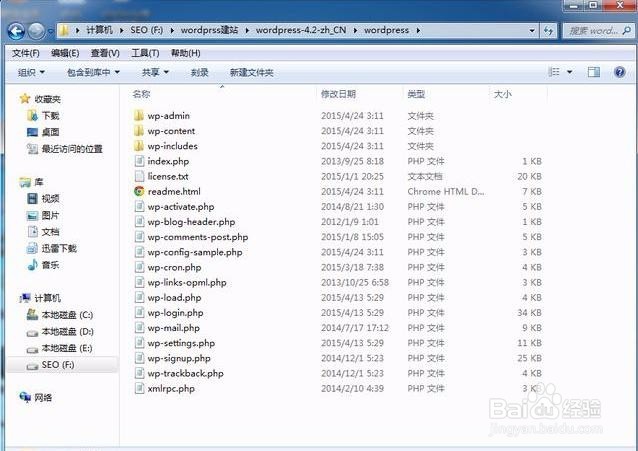Click the readme.html Chrome icon

(139, 191)
